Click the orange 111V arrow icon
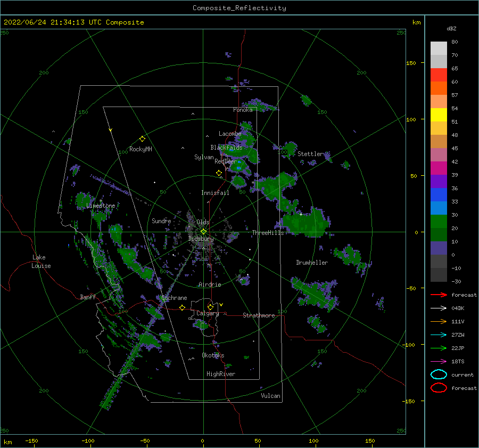The width and height of the screenshot is (479, 448). pyautogui.click(x=439, y=321)
